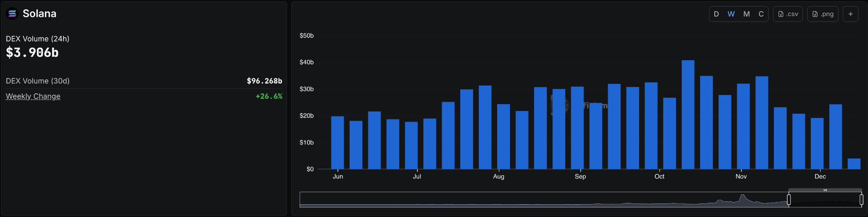This screenshot has height=217, width=868.
Task: Click the Aug x-axis label
Action: pos(499,176)
